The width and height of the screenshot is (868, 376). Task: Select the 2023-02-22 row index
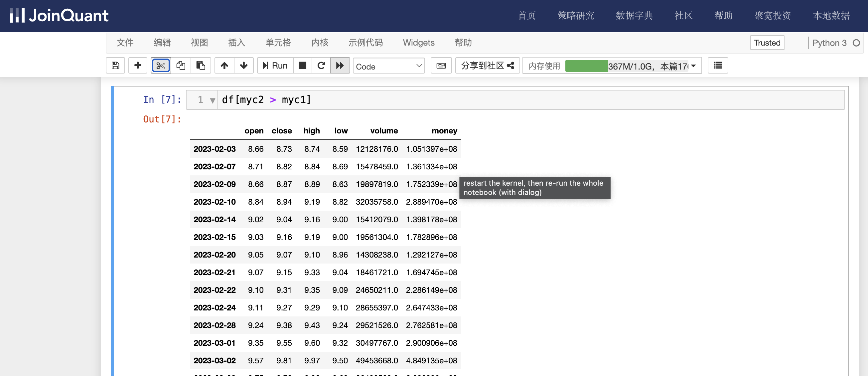pyautogui.click(x=214, y=290)
